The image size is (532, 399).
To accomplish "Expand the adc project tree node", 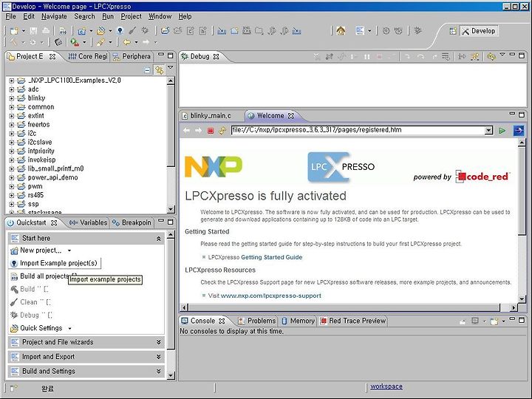I will click(12, 89).
